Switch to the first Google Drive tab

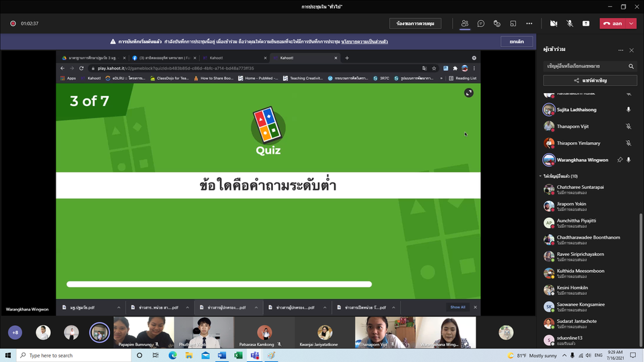tap(94, 58)
